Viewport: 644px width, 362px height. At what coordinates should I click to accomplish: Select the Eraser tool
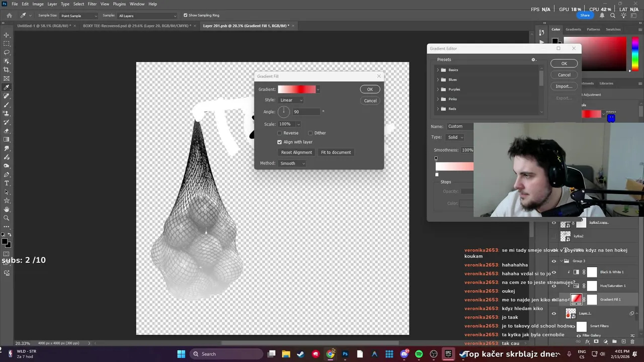point(7,131)
